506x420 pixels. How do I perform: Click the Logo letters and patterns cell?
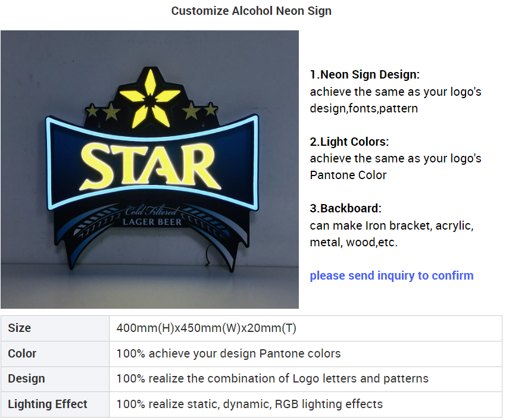coord(305,379)
